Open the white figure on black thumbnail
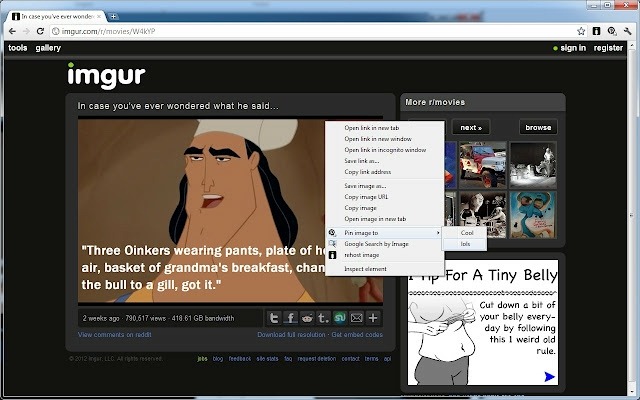 (533, 165)
